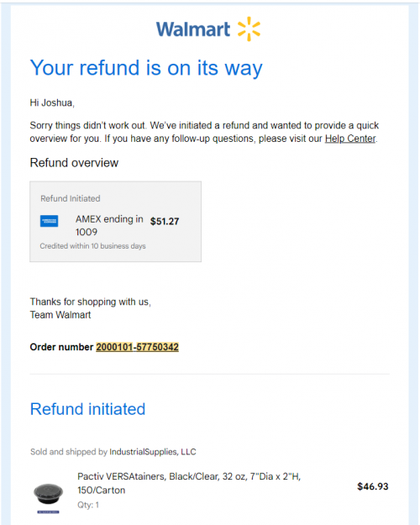Click the 'Your refund is on its way' heading
Image resolution: width=420 pixels, height=525 pixels.
(146, 68)
